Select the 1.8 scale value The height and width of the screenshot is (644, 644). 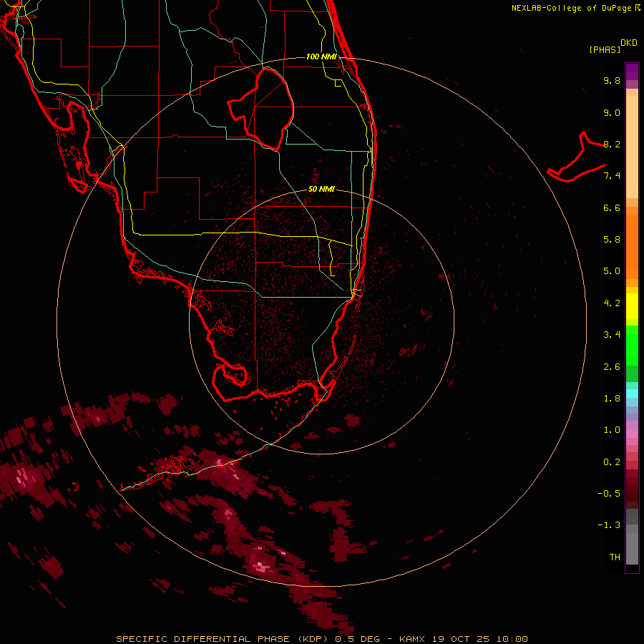pos(612,399)
